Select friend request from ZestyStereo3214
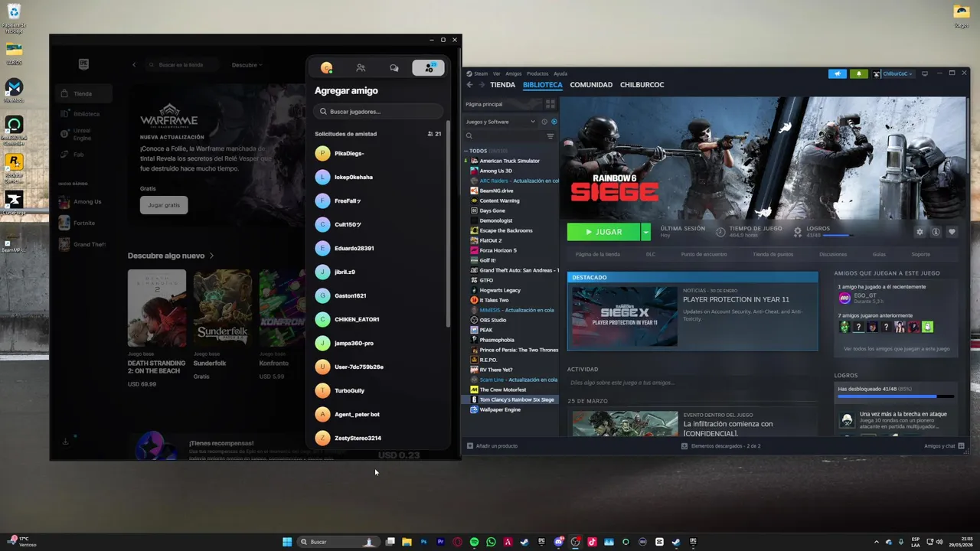Image resolution: width=980 pixels, height=551 pixels. (379, 438)
